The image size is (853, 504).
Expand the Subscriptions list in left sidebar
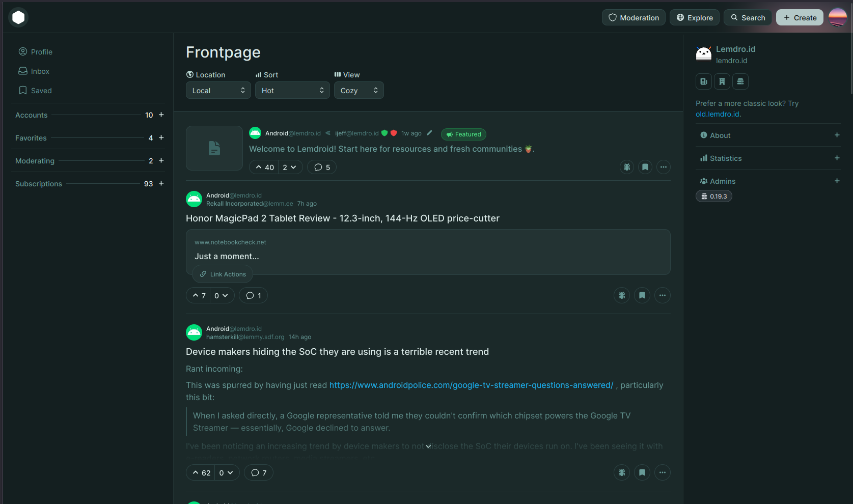[x=161, y=183]
